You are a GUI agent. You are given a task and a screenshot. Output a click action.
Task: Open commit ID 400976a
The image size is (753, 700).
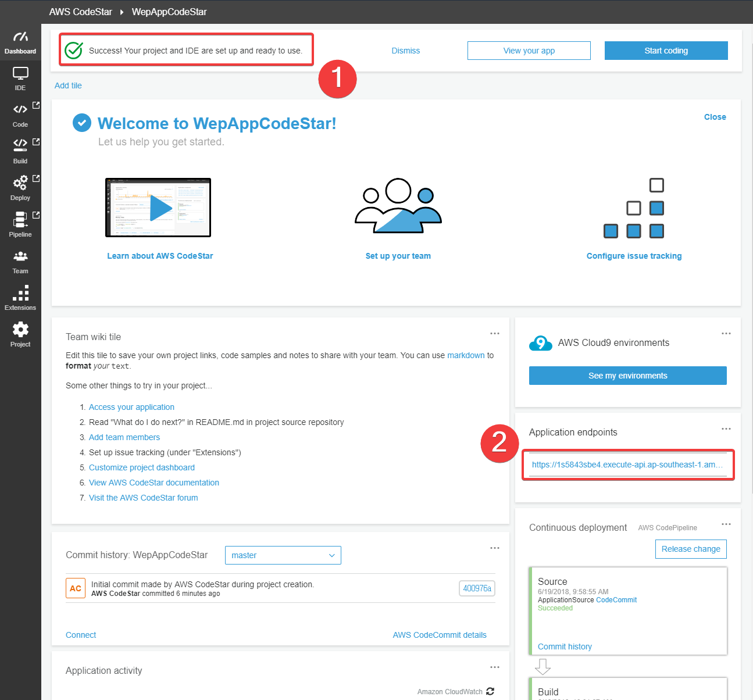[477, 588]
